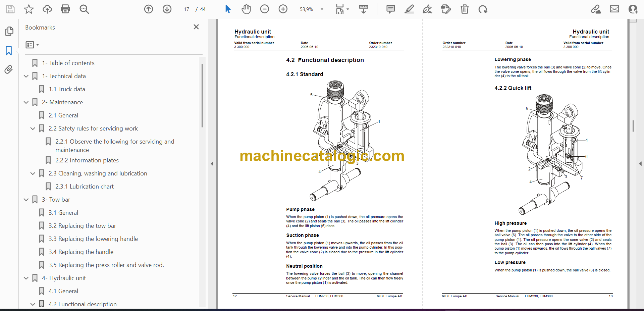The width and height of the screenshot is (644, 311).
Task: Collapse the 2- Maintenance bookmark
Action: coord(26,102)
